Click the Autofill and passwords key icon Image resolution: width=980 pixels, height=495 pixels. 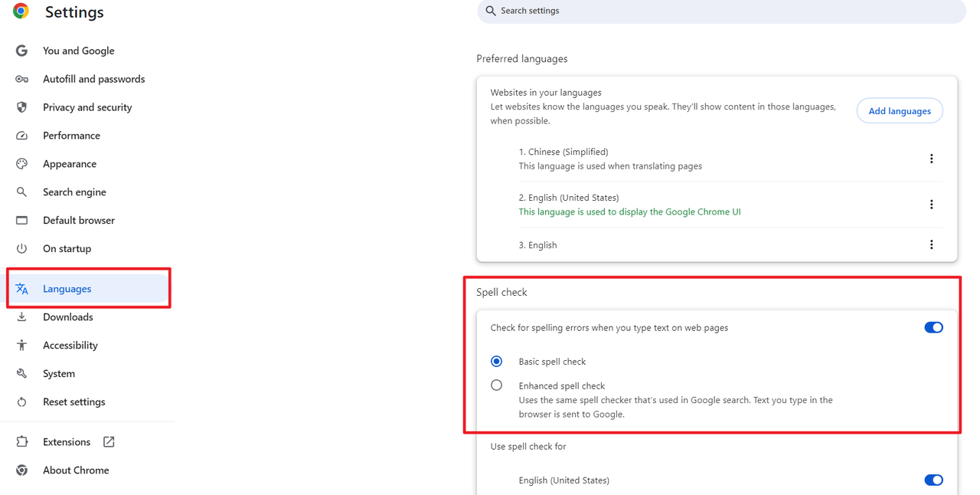[x=21, y=79]
